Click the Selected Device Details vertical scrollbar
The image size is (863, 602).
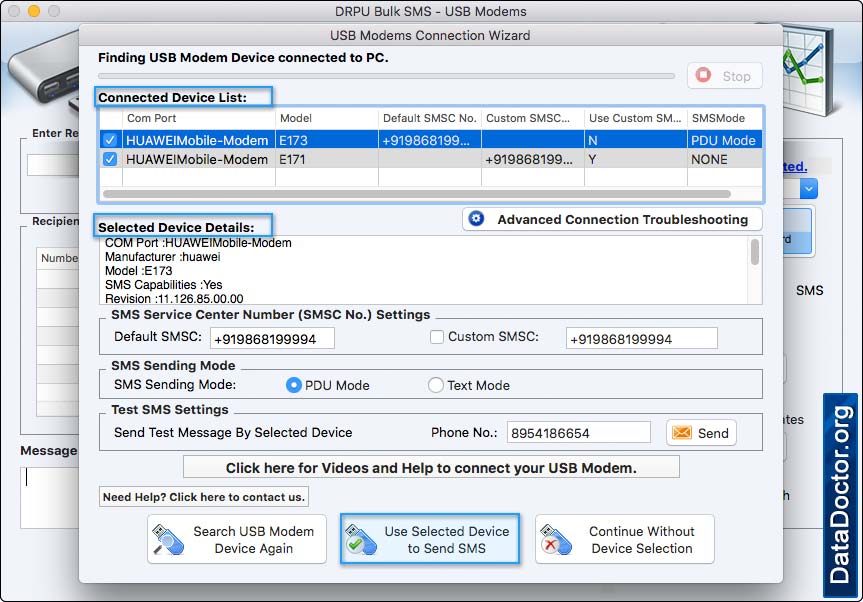(755, 252)
